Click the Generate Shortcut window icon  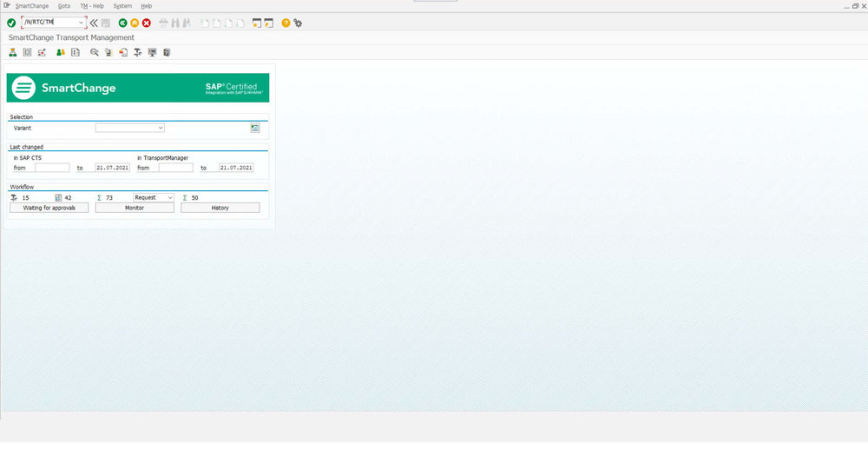268,23
